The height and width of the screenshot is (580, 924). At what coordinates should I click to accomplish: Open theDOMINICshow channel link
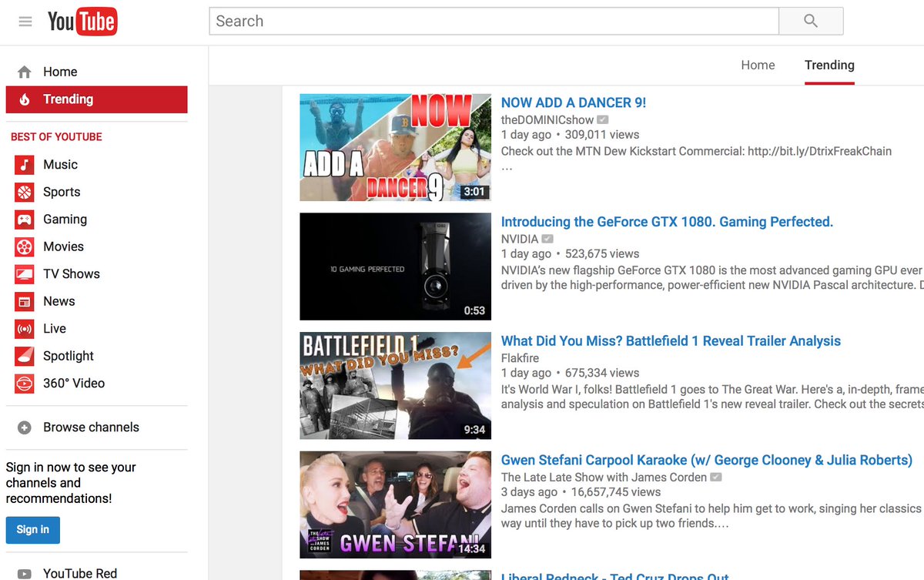(x=547, y=119)
